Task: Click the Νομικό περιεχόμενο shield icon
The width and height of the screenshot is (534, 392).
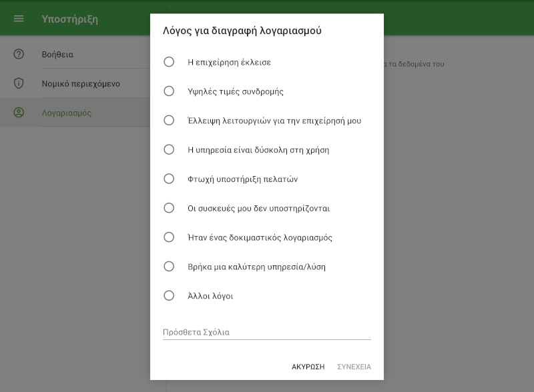Action: (x=19, y=83)
